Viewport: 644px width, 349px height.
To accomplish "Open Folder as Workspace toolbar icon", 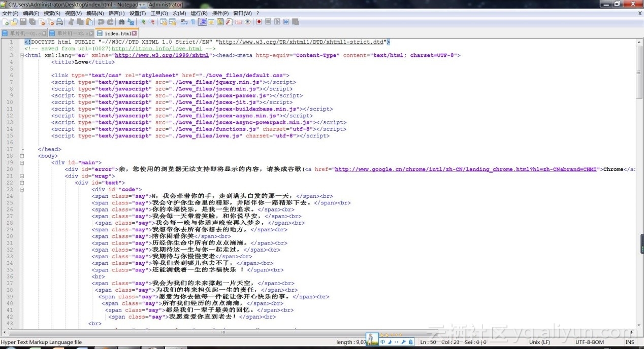I will click(x=238, y=22).
